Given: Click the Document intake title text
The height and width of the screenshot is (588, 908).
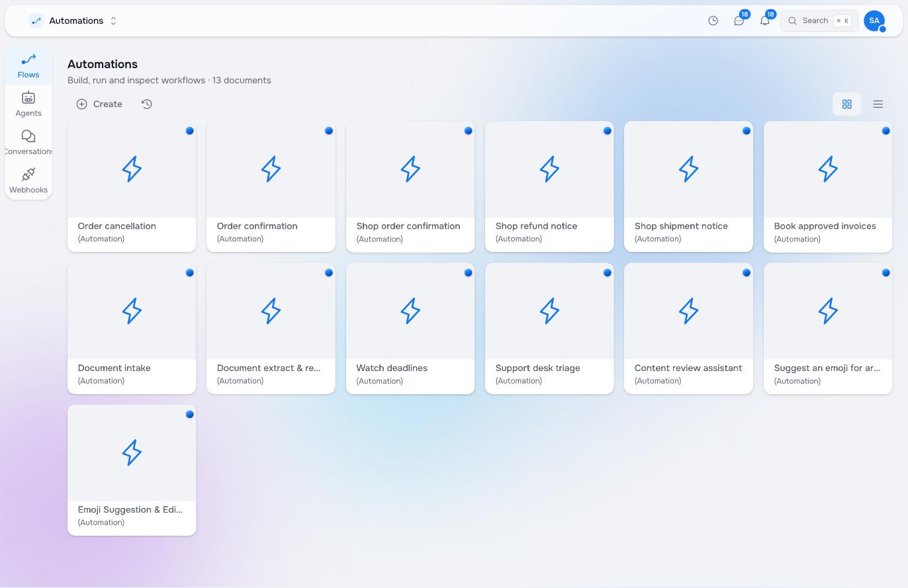Looking at the screenshot, I should [x=114, y=368].
